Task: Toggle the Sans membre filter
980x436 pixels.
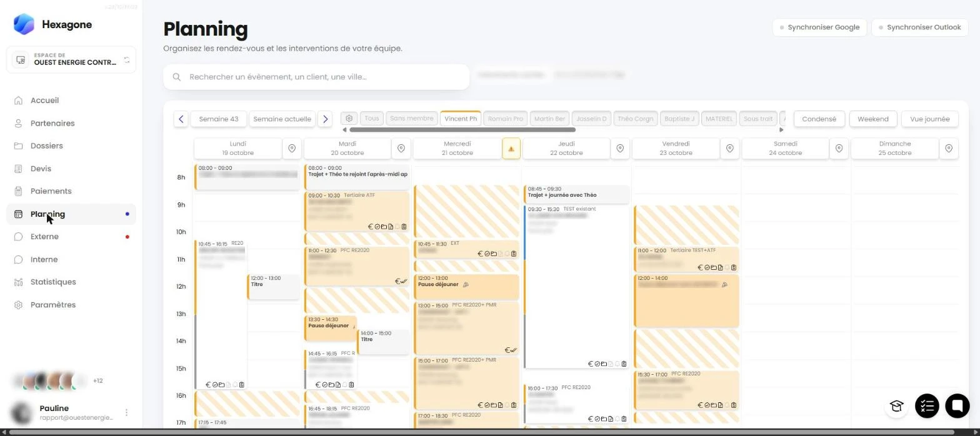Action: [411, 119]
